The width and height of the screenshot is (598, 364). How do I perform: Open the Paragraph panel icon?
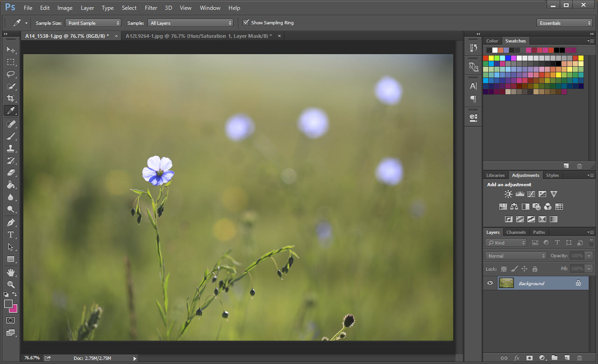tap(473, 98)
